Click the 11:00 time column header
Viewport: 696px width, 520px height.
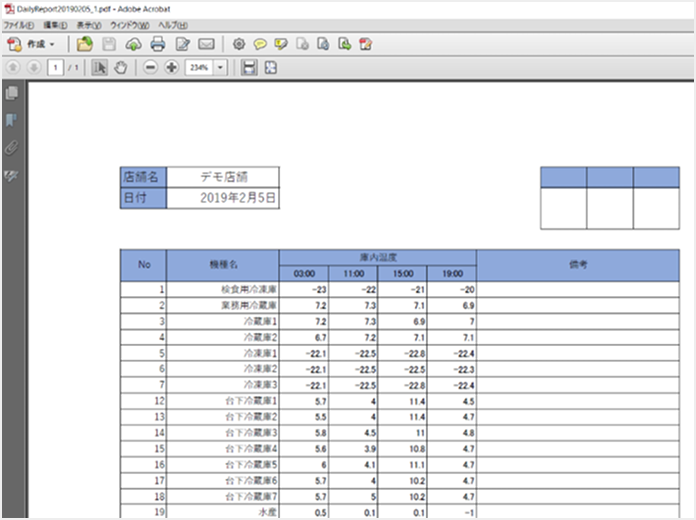pos(353,274)
